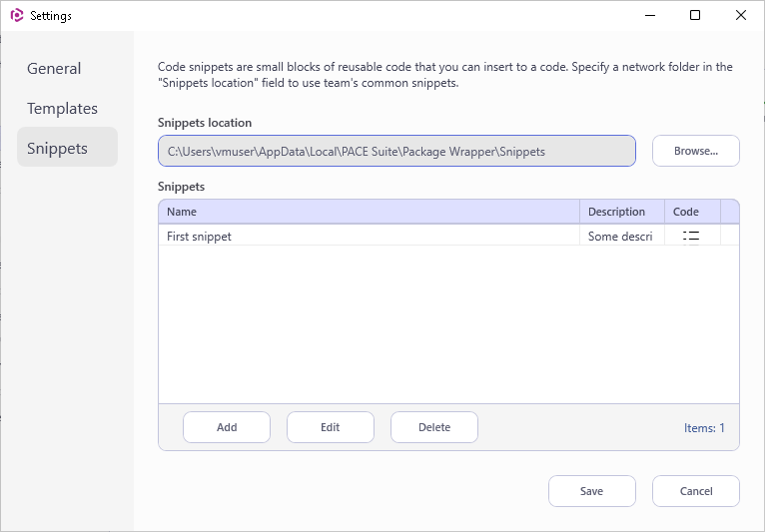Save the settings
This screenshot has width=765, height=532.
[592, 491]
